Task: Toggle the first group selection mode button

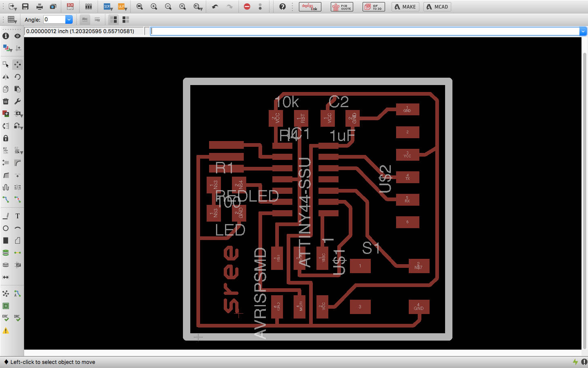Action: [114, 19]
